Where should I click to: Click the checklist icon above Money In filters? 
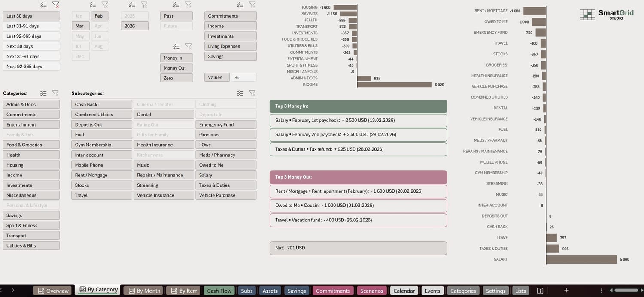pos(176,46)
